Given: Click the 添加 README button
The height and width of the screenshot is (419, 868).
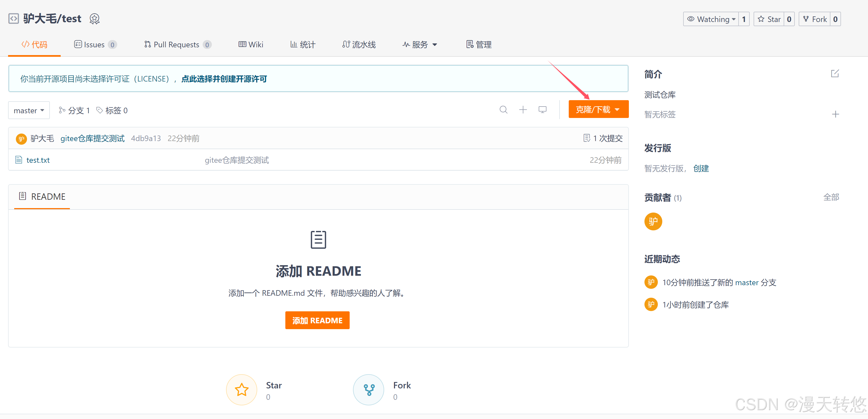Looking at the screenshot, I should (317, 320).
